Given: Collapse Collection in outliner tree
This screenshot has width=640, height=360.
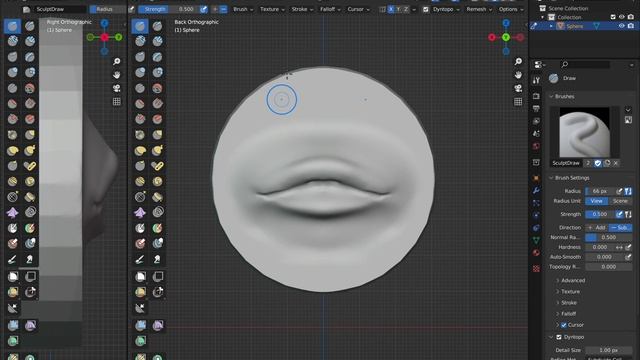Looking at the screenshot, I should [542, 17].
